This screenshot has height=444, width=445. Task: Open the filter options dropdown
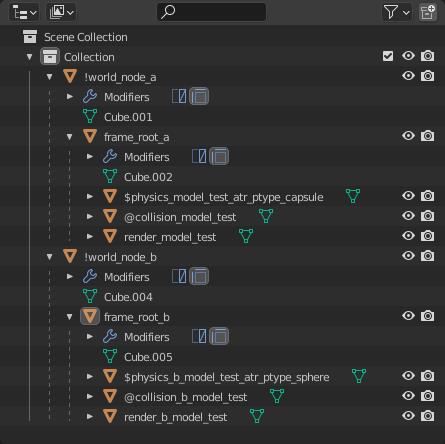coord(396,13)
